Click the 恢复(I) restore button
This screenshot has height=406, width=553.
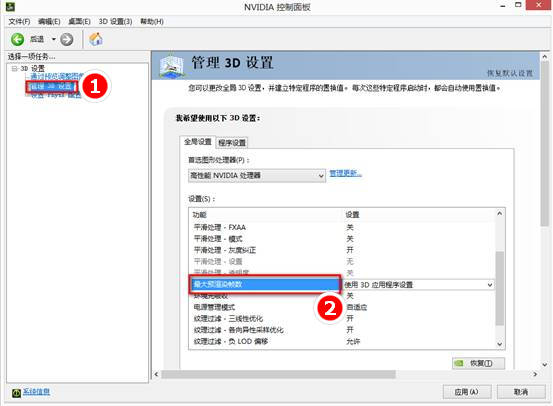tap(479, 363)
